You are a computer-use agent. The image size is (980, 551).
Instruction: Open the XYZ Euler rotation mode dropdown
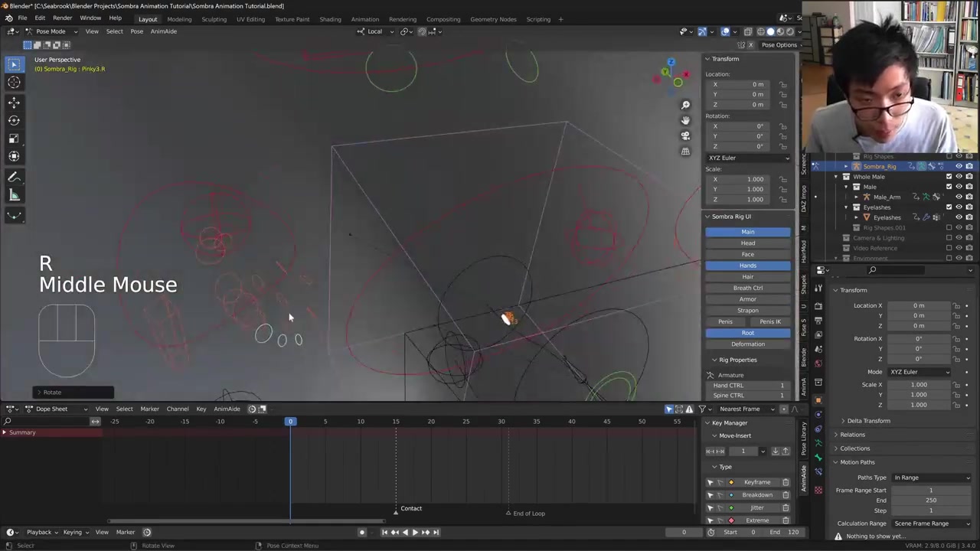(x=748, y=158)
